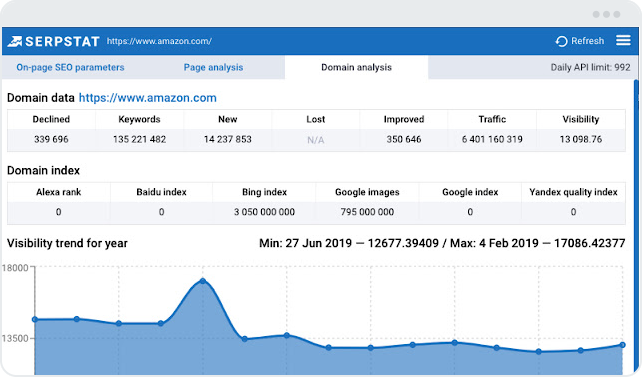The height and width of the screenshot is (377, 642).
Task: Click the N/A value under Lost
Action: pos(316,140)
